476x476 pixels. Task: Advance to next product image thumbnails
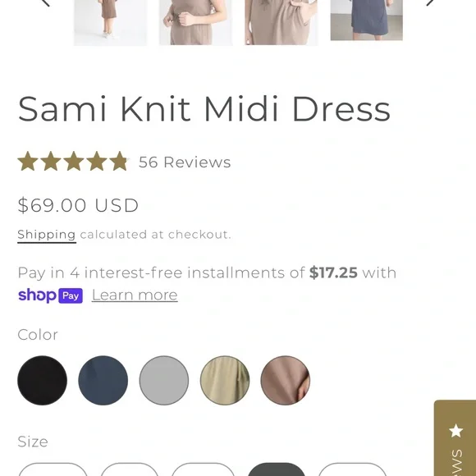point(430,2)
